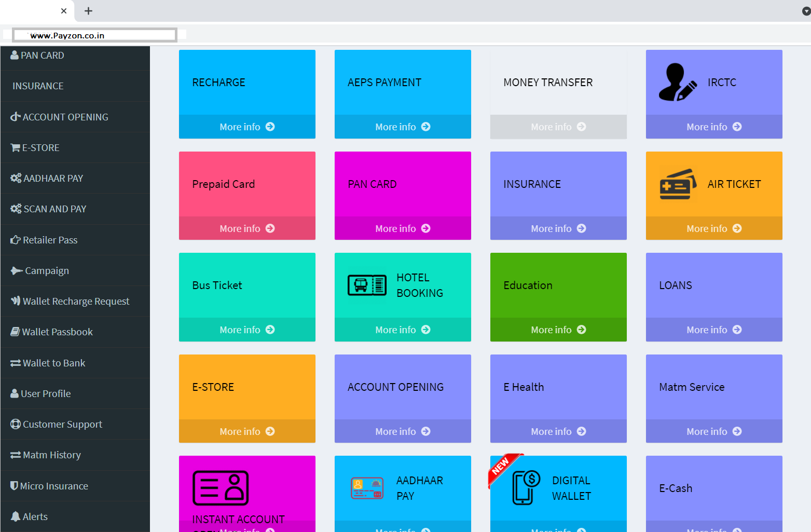Select Customer Support in the sidebar
The width and height of the screenshot is (811, 532).
[62, 425]
